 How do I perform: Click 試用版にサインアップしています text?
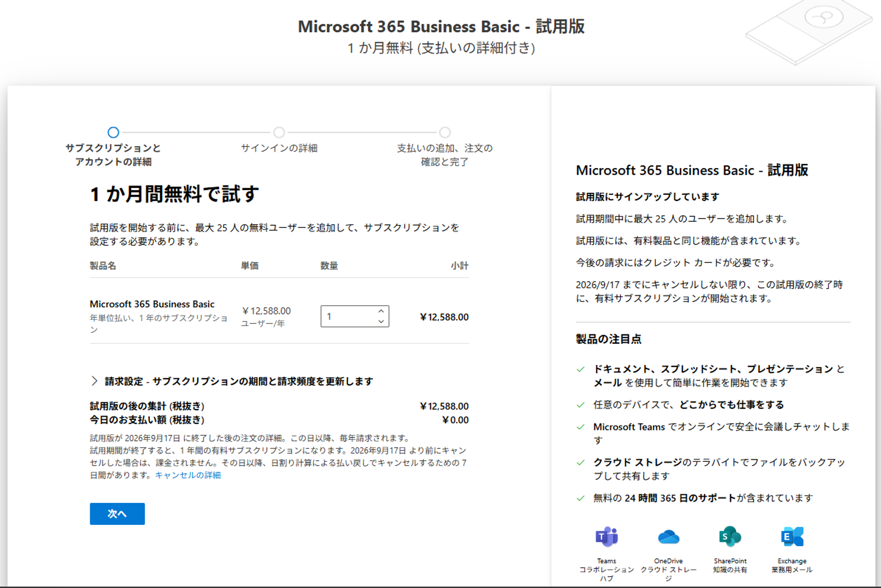click(648, 197)
